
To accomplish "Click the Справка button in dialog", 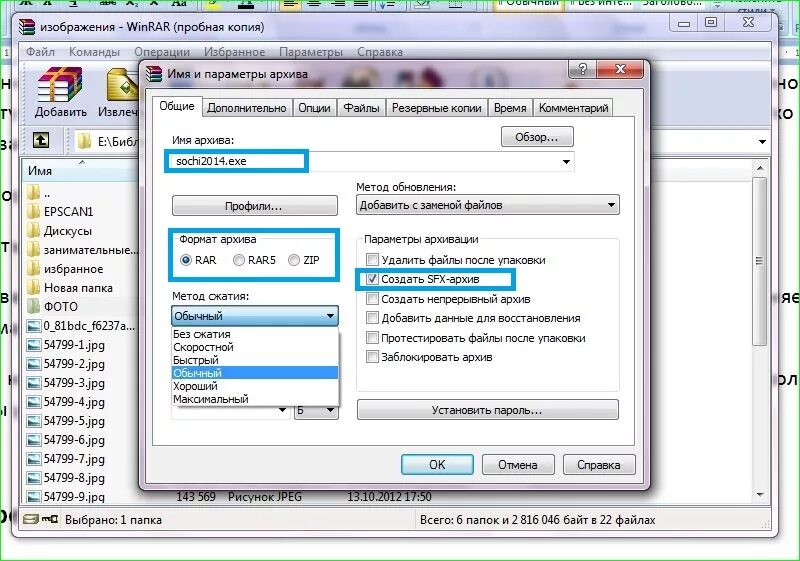I will tap(599, 465).
